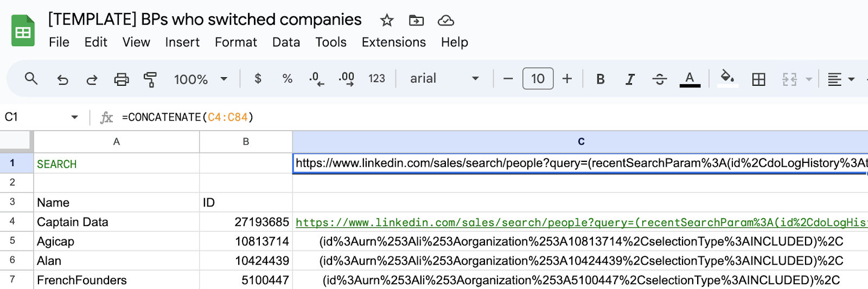Open the Help menu

pyautogui.click(x=455, y=42)
